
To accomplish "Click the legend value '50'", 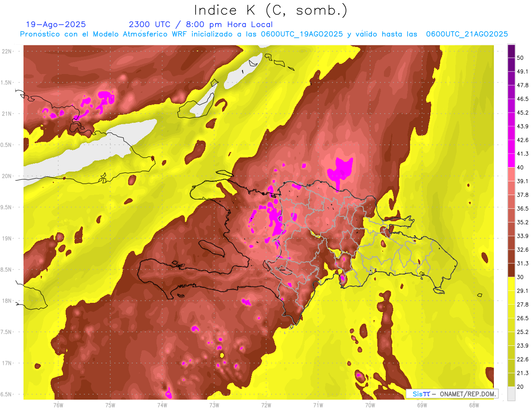I will (521, 58).
